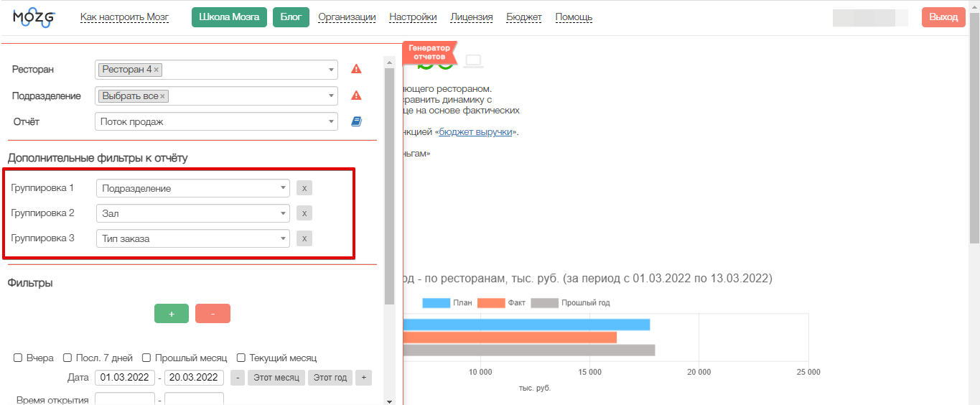
Task: Open the Отчёт dropdown showing Поток продаж
Action: [216, 121]
